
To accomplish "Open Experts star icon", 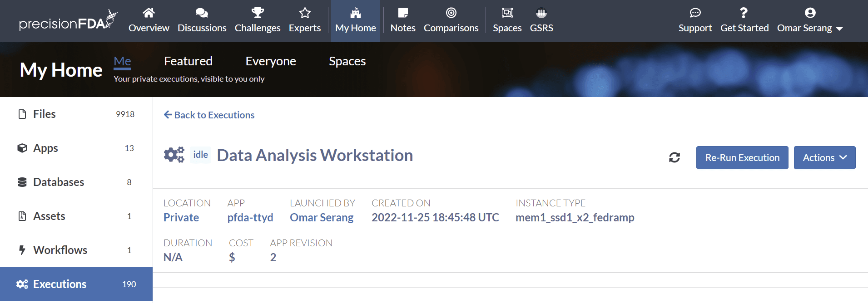I will (x=305, y=13).
